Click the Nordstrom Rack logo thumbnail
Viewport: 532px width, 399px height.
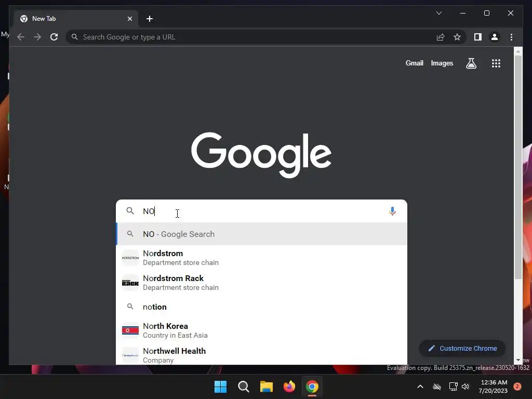click(x=130, y=283)
